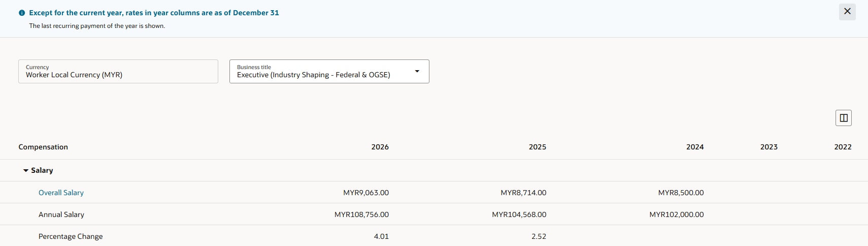Click the Compensation column header

43,147
